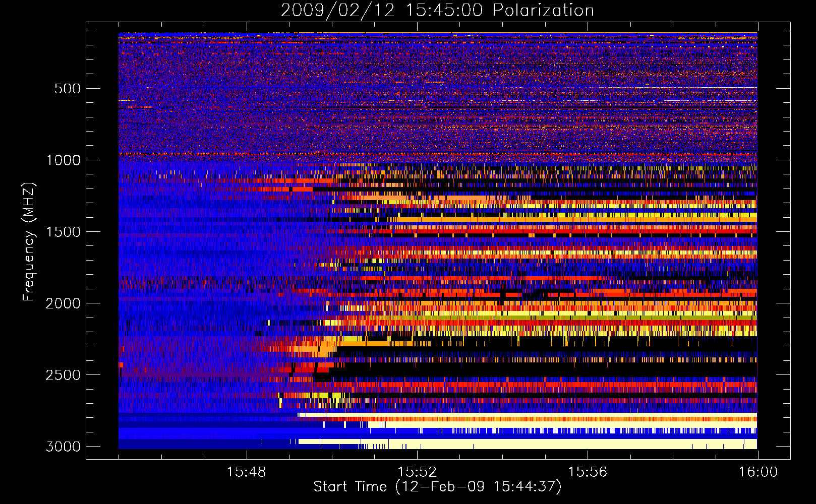Select the 2500 frequency tick label

[x=63, y=375]
